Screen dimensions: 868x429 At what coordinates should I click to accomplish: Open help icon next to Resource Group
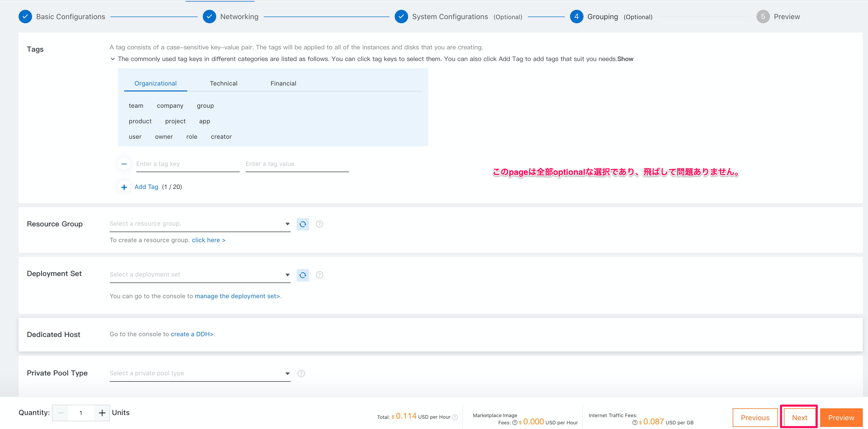click(x=319, y=224)
